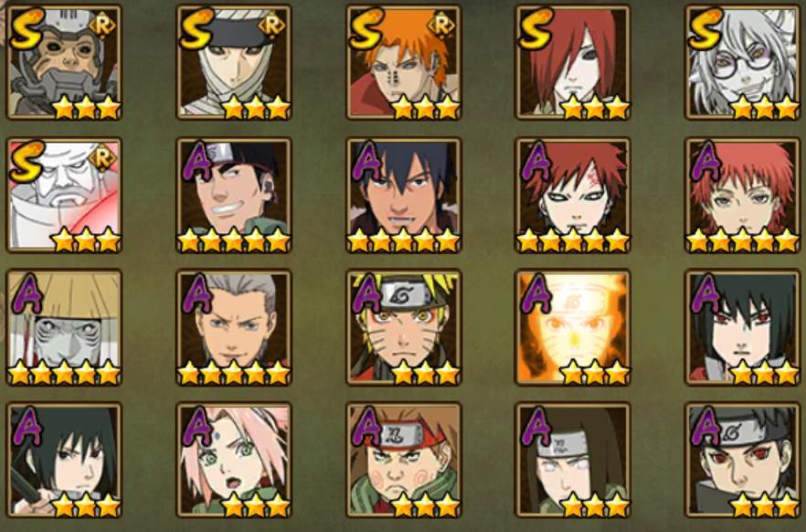Select the glowing golden chakra ninja card

pos(573,327)
